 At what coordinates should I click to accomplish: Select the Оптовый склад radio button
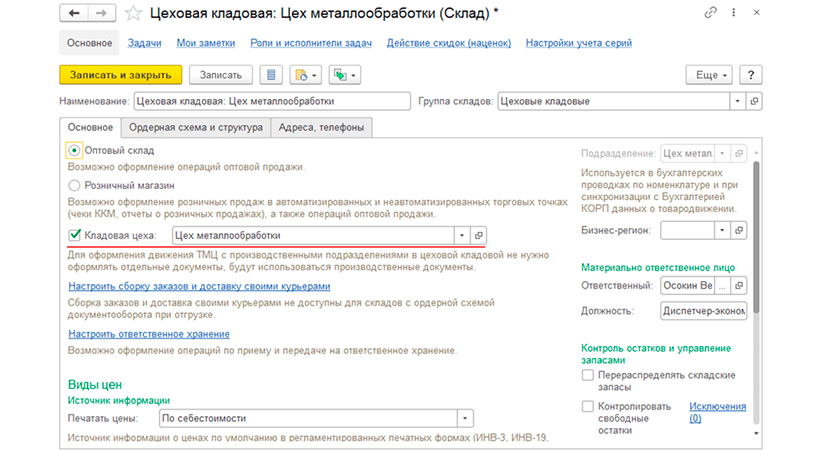[x=74, y=151]
